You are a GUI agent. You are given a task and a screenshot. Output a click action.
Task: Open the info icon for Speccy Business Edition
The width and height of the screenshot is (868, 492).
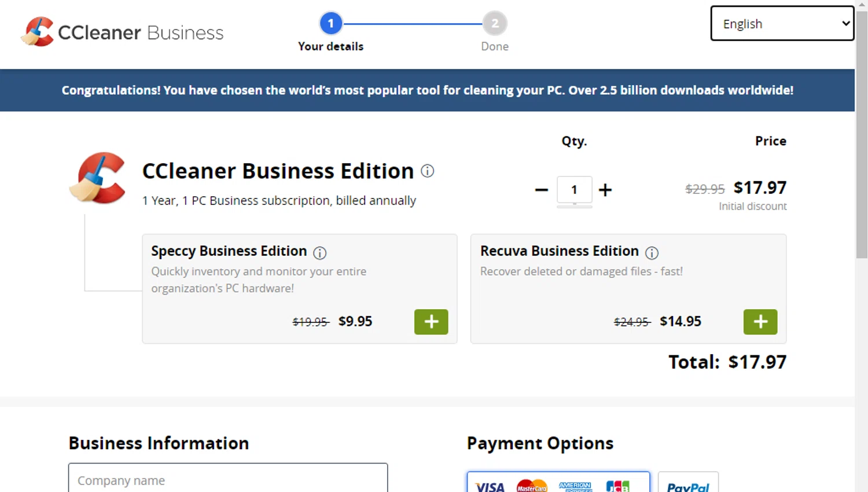(319, 252)
